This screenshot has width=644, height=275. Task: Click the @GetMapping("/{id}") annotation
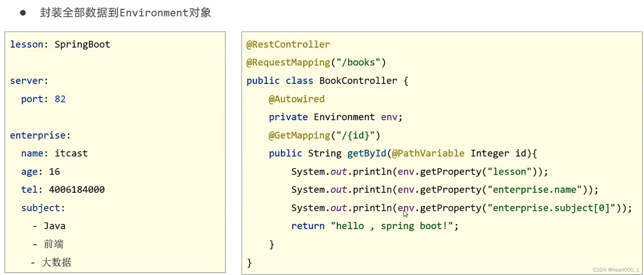click(325, 135)
